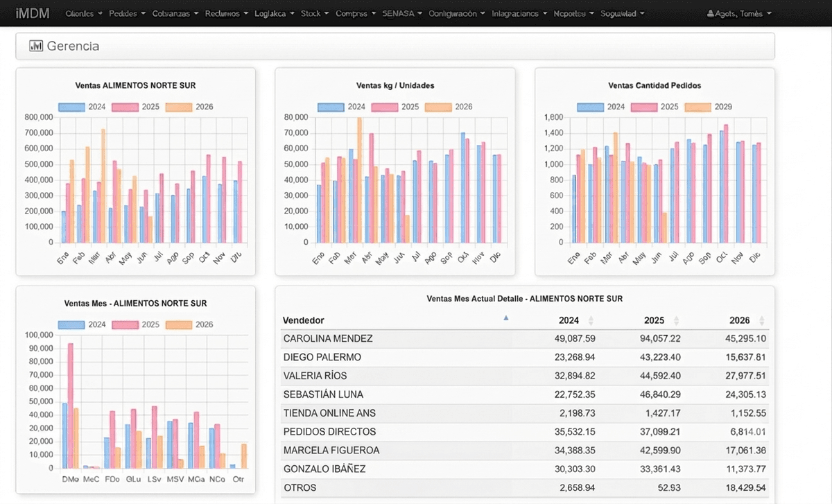
Task: Click the sort arrows on the 2024 column
Action: (591, 320)
